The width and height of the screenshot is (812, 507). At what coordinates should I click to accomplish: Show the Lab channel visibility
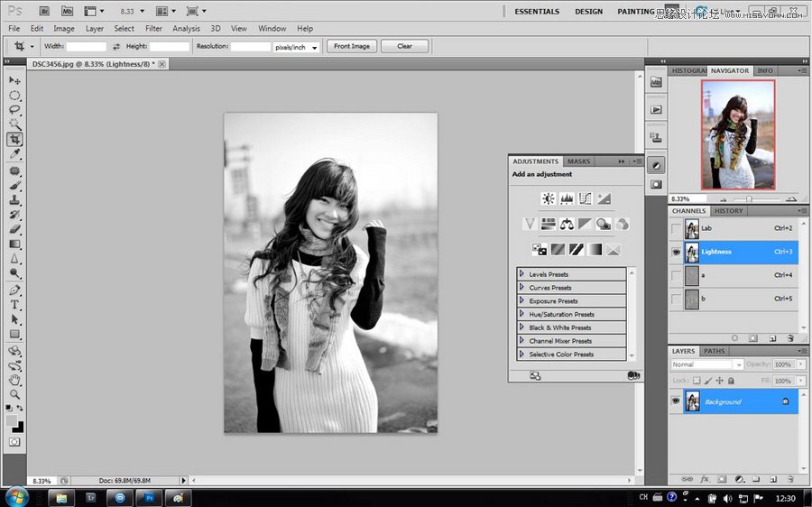tap(676, 229)
